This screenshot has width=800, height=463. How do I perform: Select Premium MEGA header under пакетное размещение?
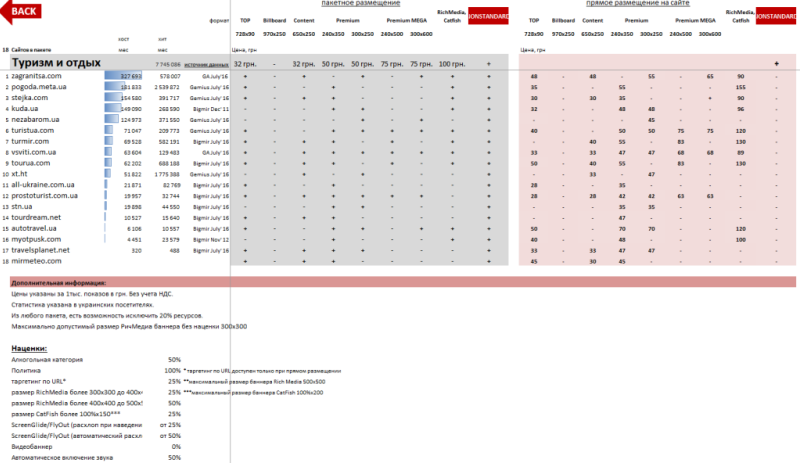pos(407,20)
